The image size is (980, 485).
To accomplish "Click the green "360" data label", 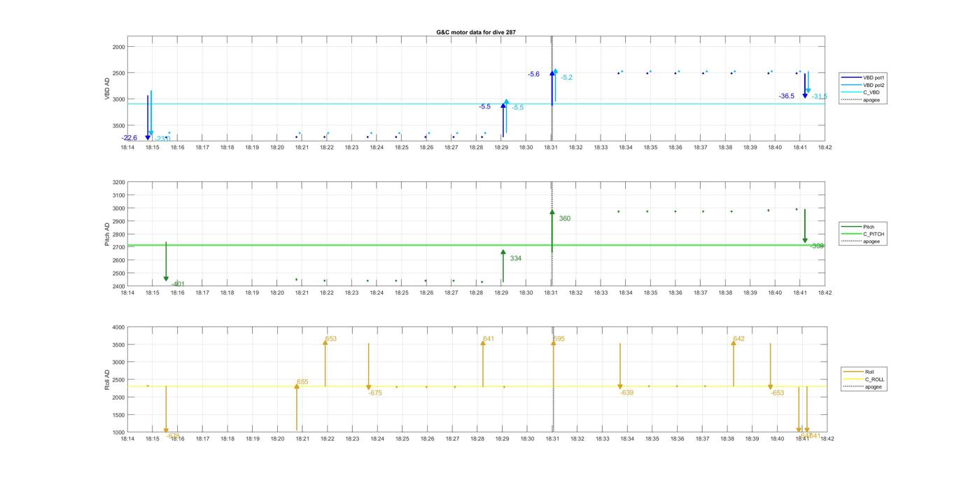I will click(x=565, y=218).
